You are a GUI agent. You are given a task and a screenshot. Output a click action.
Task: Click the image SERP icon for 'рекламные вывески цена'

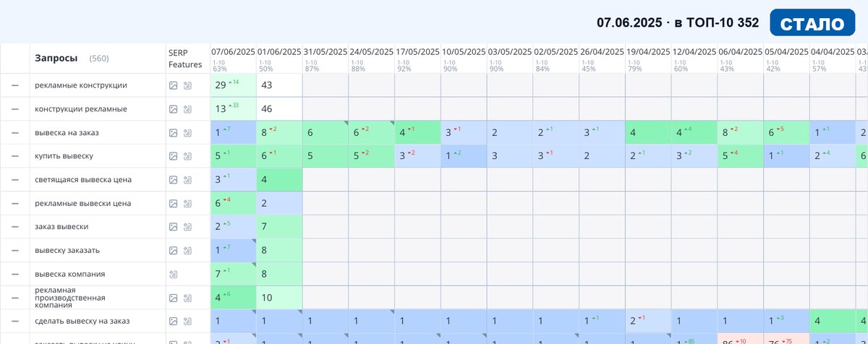[x=173, y=204]
